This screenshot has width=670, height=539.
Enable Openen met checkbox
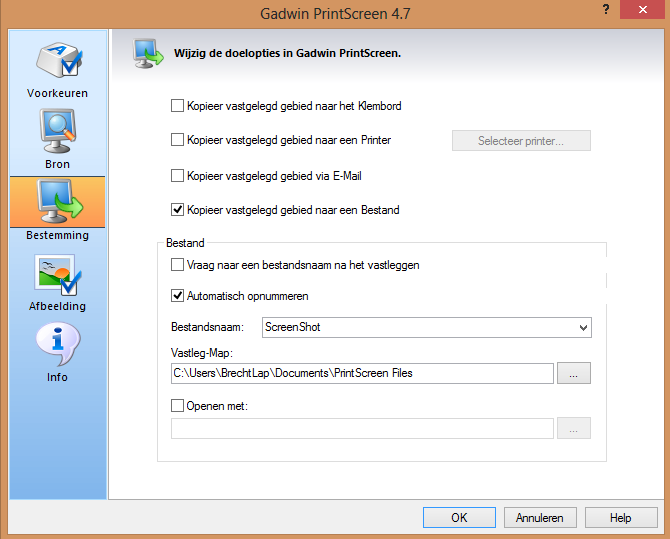coord(177,405)
